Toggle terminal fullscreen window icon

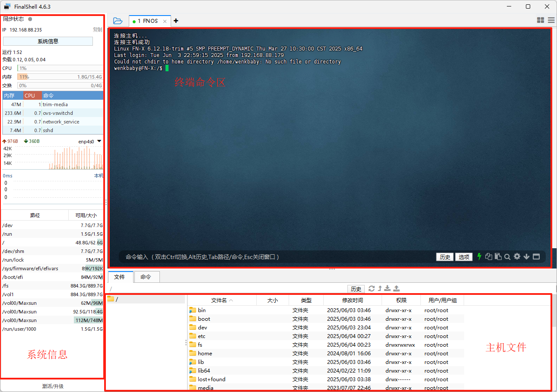click(536, 256)
